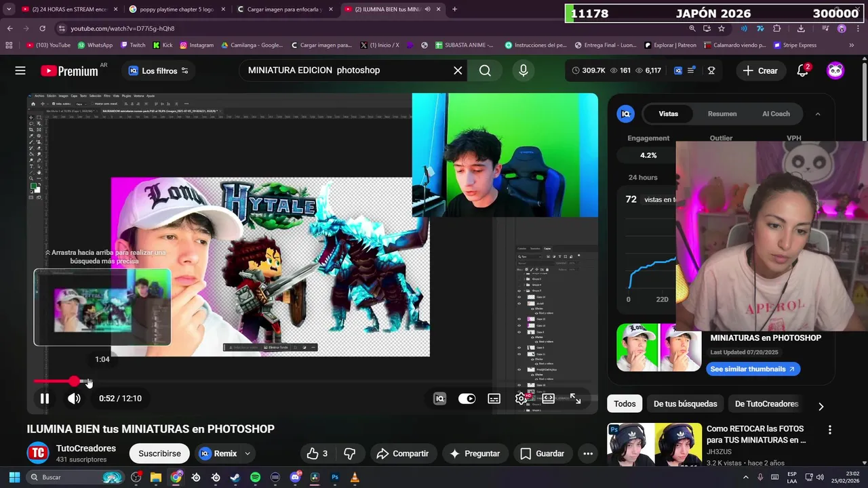The image size is (868, 488).
Task: Select the AI Coach tab
Action: 776,114
